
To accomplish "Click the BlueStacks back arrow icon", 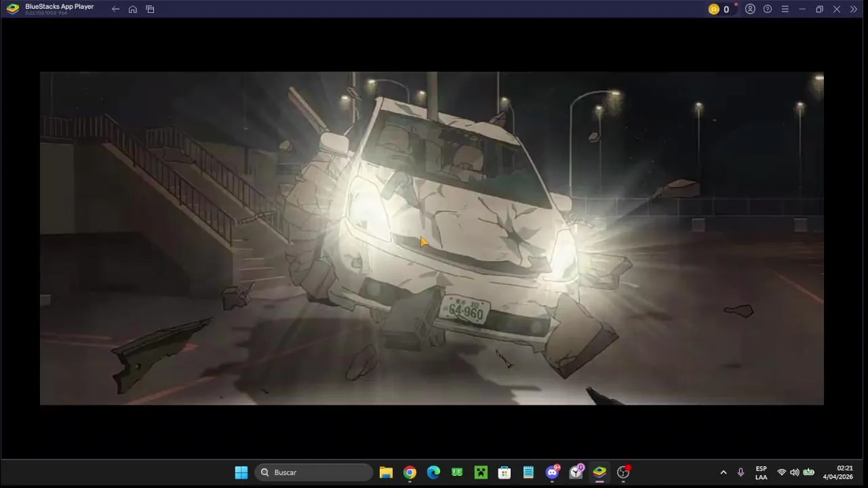I will [115, 9].
